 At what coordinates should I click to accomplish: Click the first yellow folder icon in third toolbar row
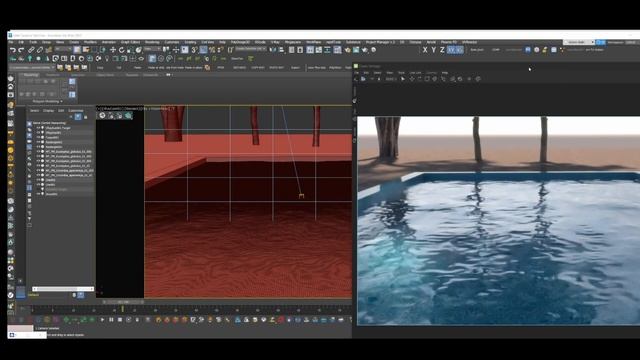(60, 68)
